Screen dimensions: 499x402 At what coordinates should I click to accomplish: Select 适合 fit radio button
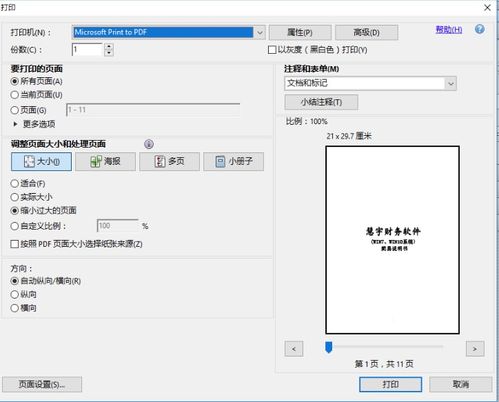14,183
